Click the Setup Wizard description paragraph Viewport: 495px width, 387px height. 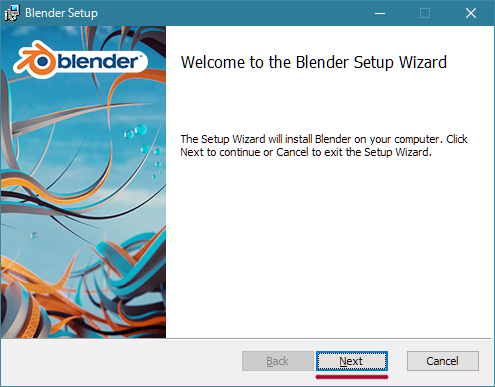pyautogui.click(x=324, y=145)
